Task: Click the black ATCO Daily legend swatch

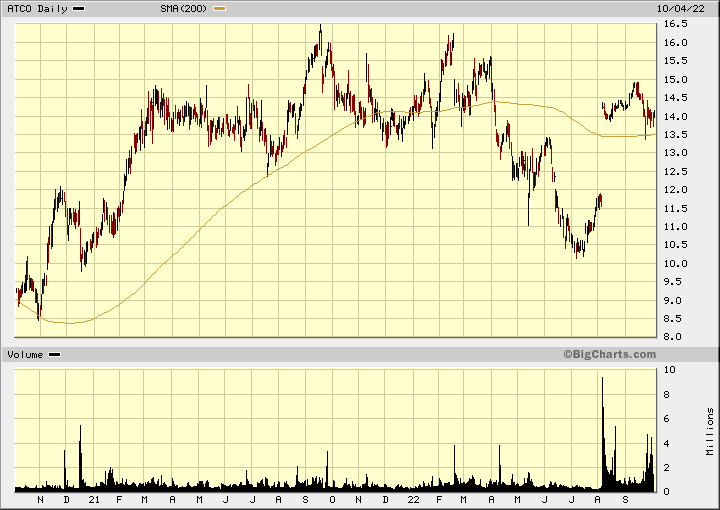Action: pos(79,9)
